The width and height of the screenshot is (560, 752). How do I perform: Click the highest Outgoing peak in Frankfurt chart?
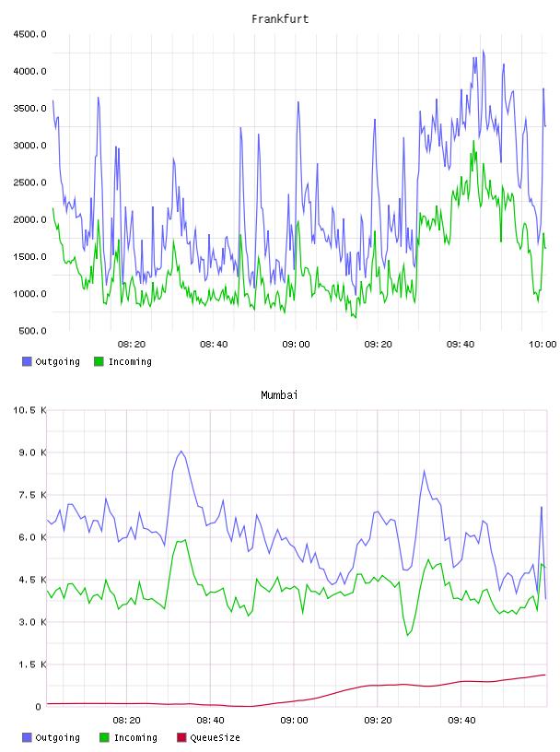coord(483,51)
